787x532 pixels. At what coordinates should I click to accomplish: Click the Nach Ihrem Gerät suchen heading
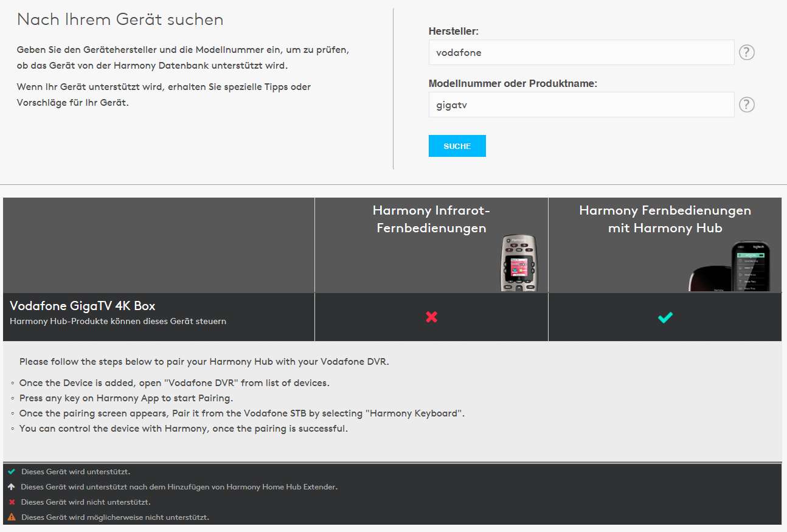tap(120, 19)
